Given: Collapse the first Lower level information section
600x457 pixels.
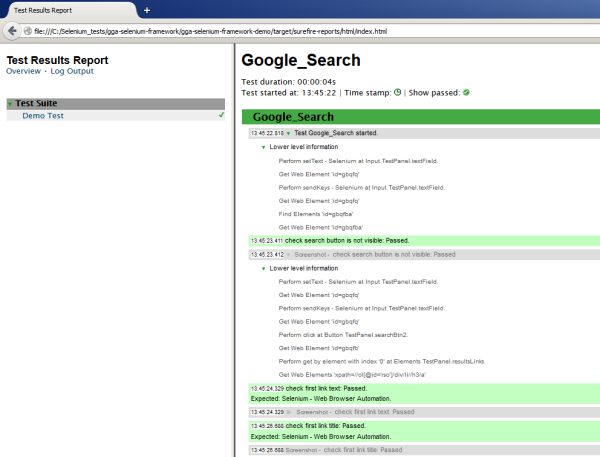Looking at the screenshot, I should coord(263,147).
